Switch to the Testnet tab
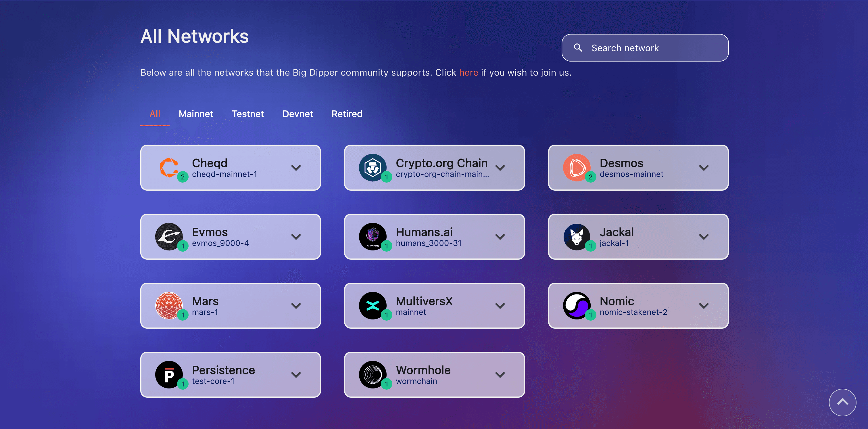The width and height of the screenshot is (868, 429). click(248, 114)
